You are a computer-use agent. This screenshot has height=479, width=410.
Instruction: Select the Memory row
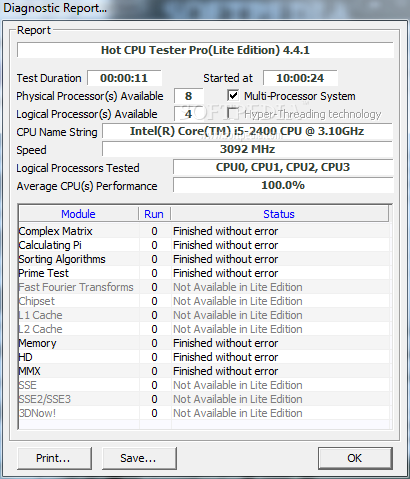(x=204, y=343)
